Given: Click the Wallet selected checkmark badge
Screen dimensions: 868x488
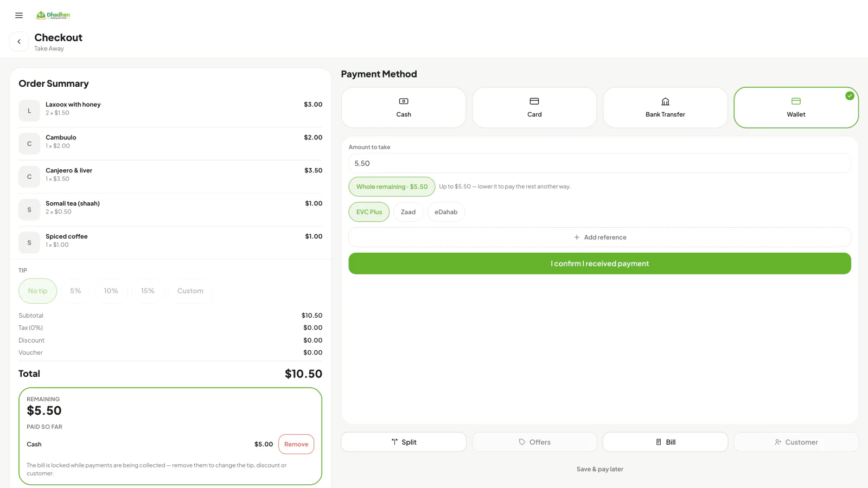Looking at the screenshot, I should point(850,95).
